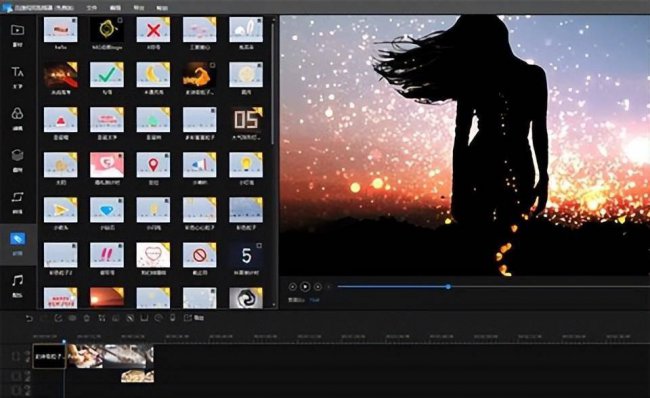This screenshot has width=650, height=398.
Task: Click the Freeze frame icon in timeline toolbar
Action: 144,318
